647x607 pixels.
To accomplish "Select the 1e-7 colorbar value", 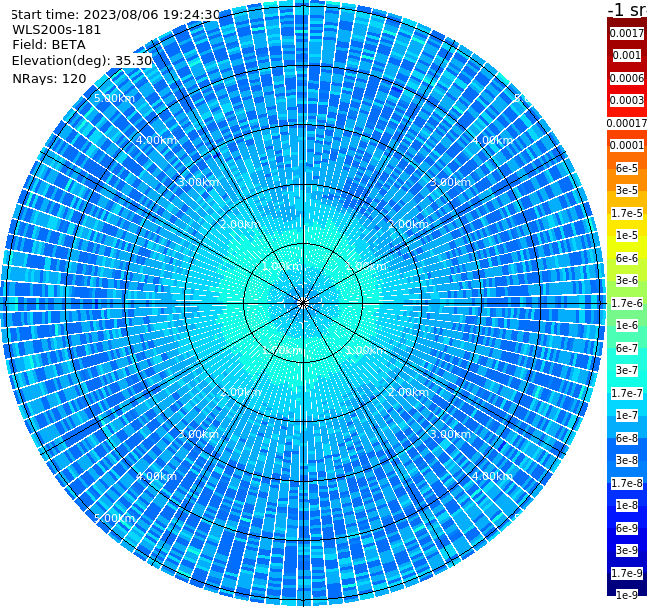I will point(627,415).
